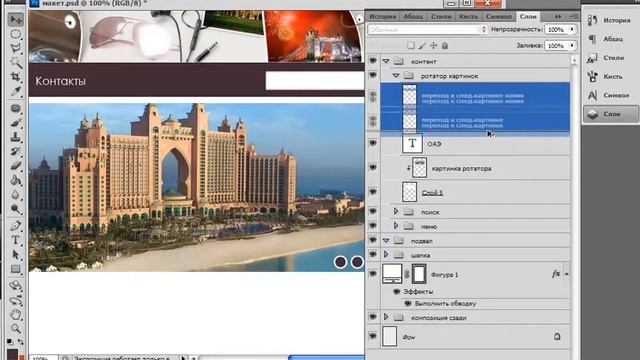Hide the поиск group

pos(373,211)
